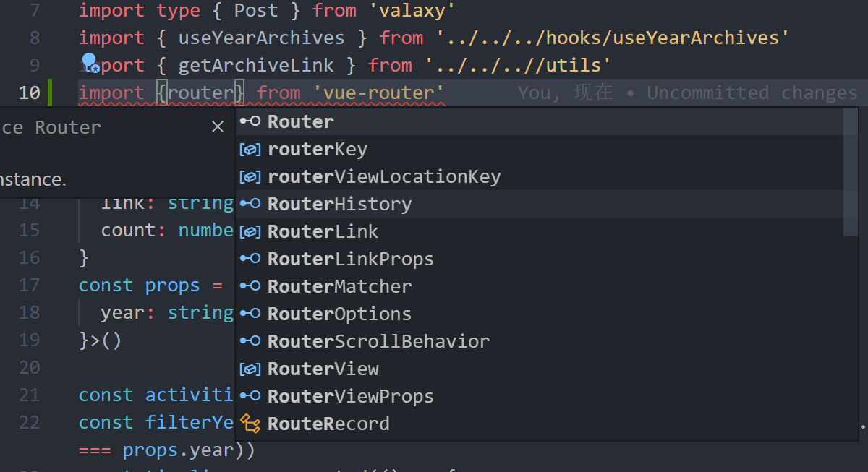Place cursor on useYearArchives import name
Viewport: 868px width, 472px height.
coord(262,38)
